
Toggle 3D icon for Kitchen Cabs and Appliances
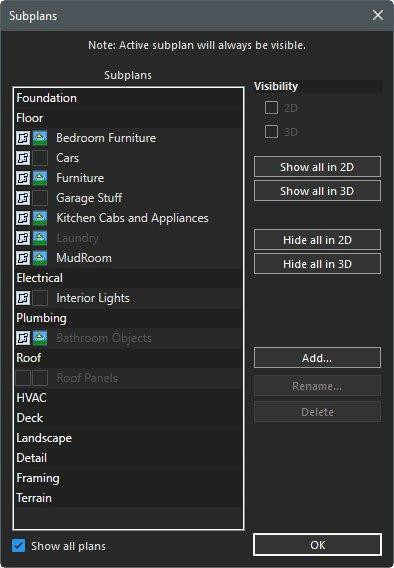40,218
